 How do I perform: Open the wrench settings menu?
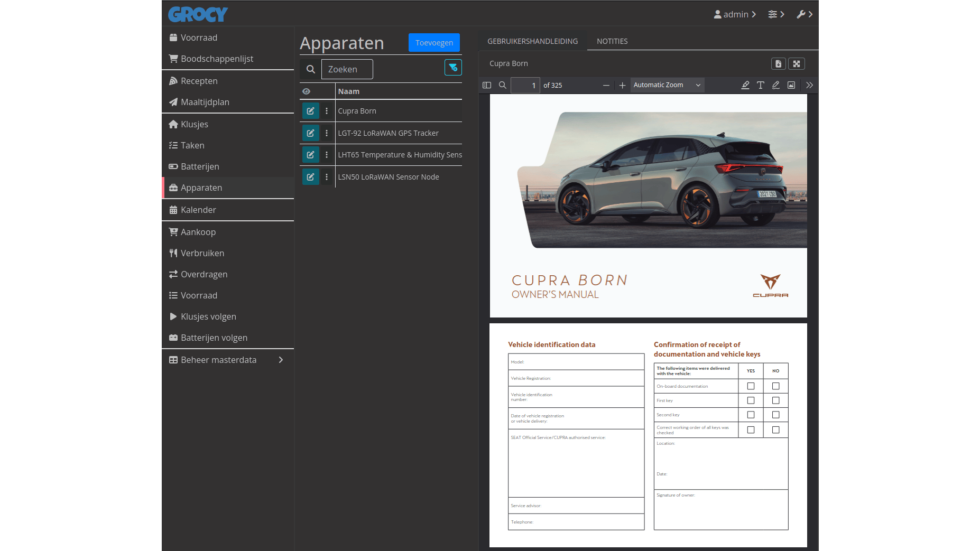[x=805, y=14]
